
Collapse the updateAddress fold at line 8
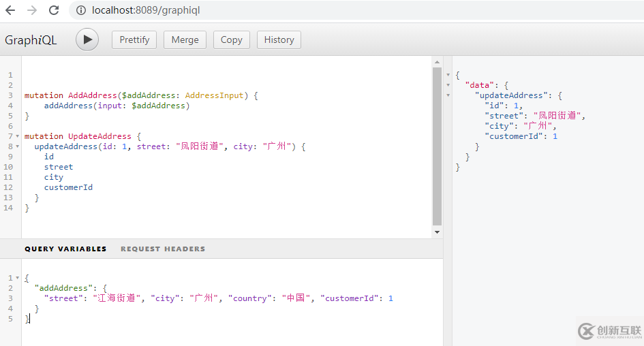click(x=17, y=146)
